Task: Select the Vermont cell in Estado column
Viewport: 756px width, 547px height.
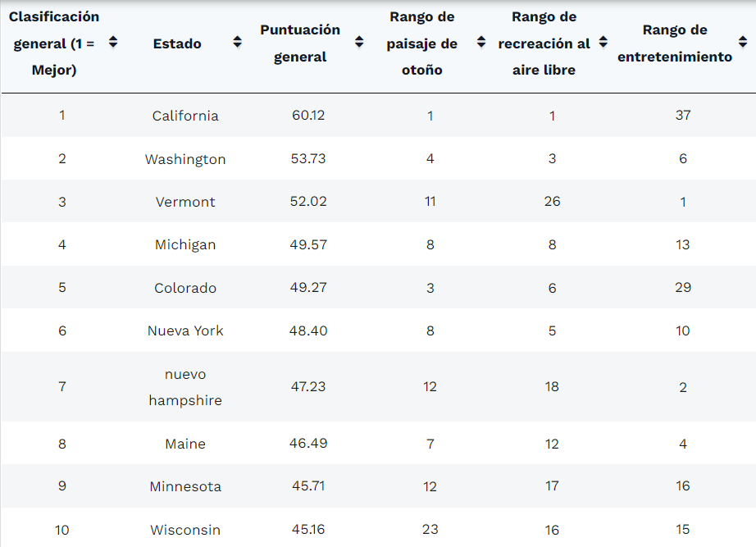Action: tap(185, 202)
